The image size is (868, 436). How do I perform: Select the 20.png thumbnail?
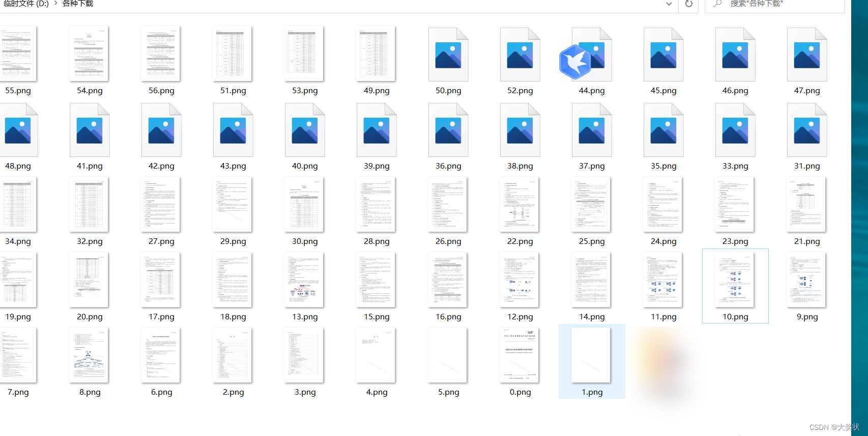click(x=89, y=280)
